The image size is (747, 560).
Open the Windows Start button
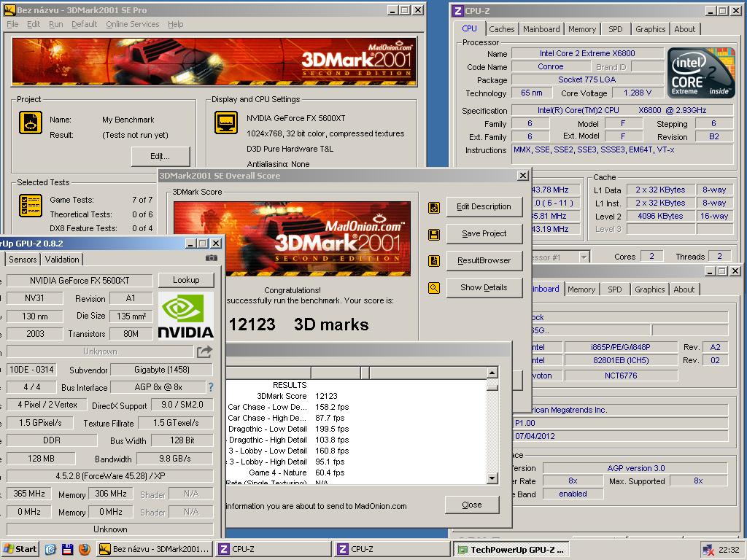(20, 549)
